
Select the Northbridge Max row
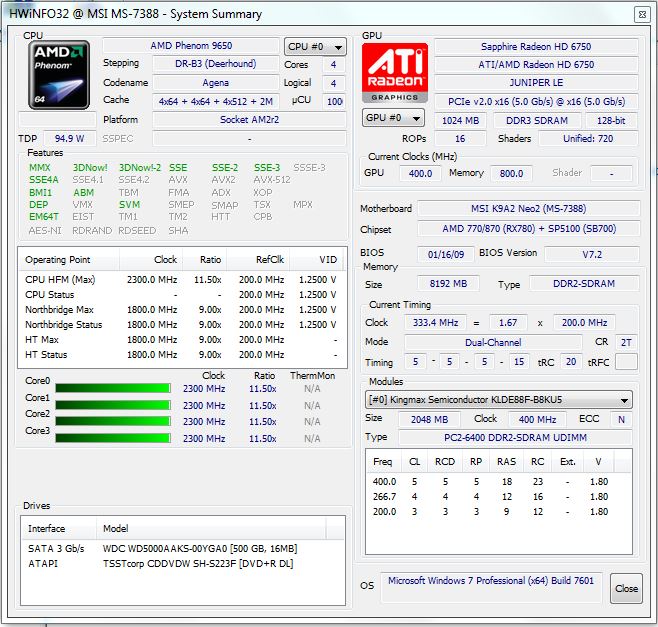[x=182, y=310]
